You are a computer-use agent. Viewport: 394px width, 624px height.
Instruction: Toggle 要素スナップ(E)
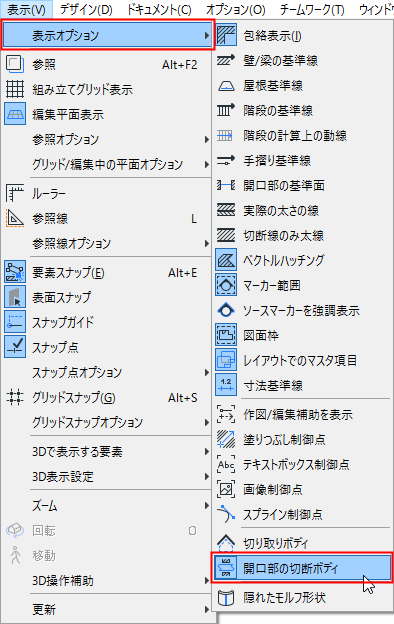pyautogui.click(x=107, y=273)
